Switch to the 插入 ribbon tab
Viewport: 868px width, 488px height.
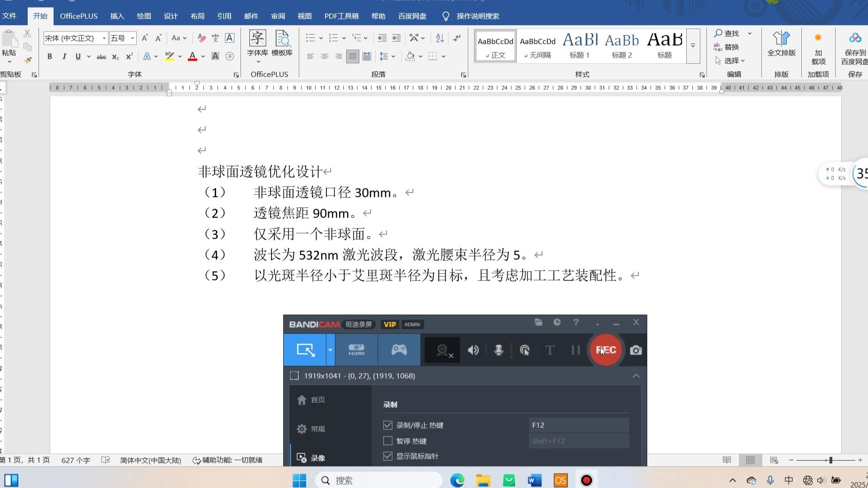point(116,15)
